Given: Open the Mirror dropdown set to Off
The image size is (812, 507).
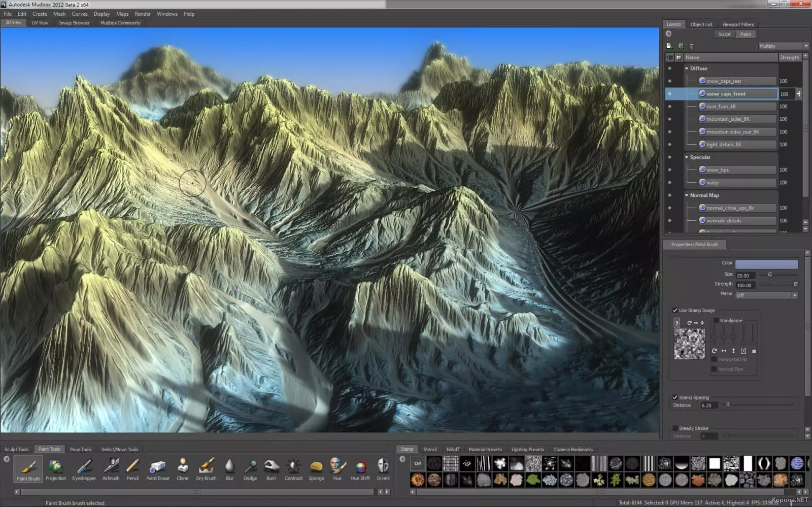Looking at the screenshot, I should point(766,295).
